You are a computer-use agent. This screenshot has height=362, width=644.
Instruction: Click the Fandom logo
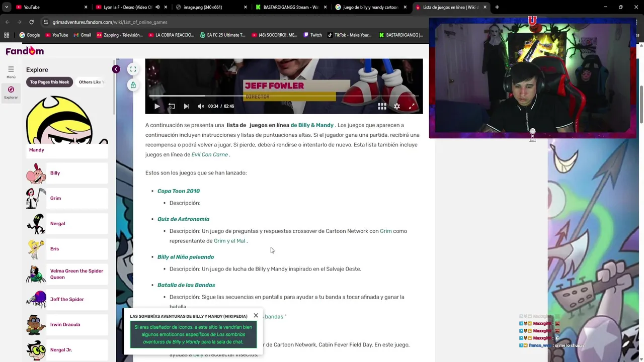[x=25, y=51]
